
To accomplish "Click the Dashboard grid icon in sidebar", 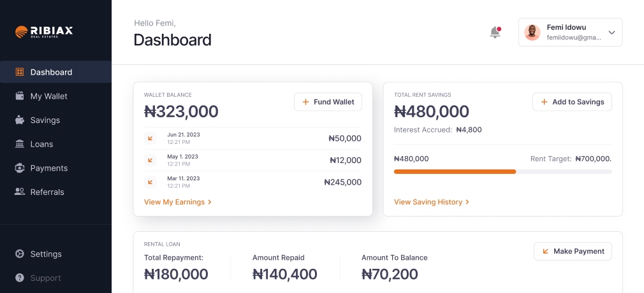I will [20, 72].
